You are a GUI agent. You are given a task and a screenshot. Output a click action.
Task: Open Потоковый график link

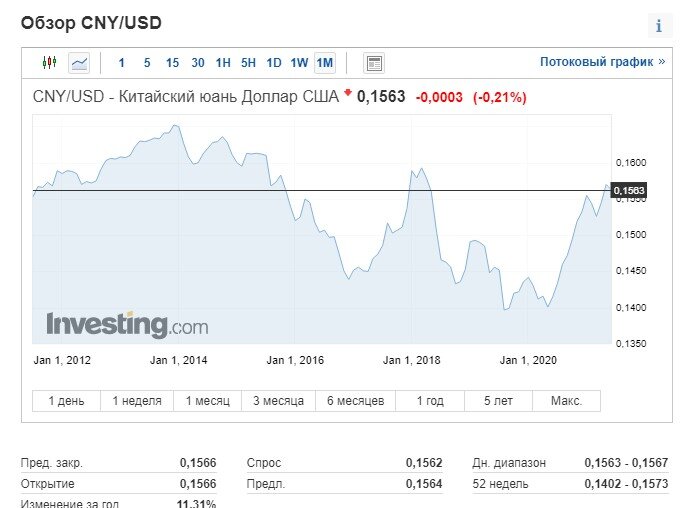pos(602,62)
